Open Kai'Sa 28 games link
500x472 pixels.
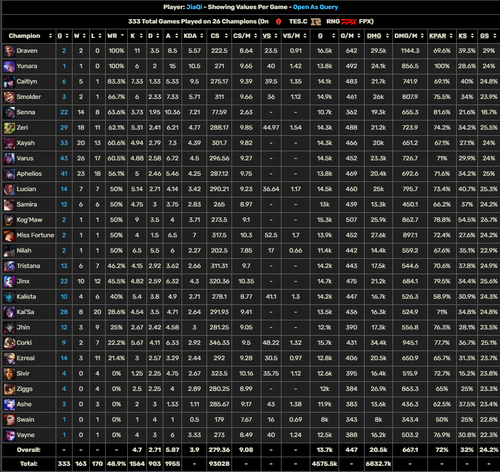click(64, 312)
